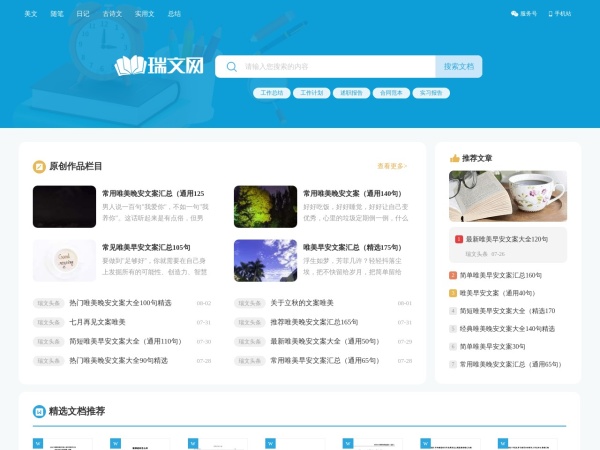Select the 述职报告 quick tag
The image size is (600, 450).
pos(351,93)
